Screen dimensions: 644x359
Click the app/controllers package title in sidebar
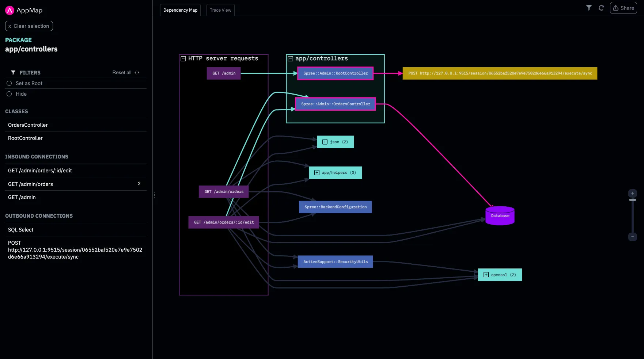click(x=31, y=49)
